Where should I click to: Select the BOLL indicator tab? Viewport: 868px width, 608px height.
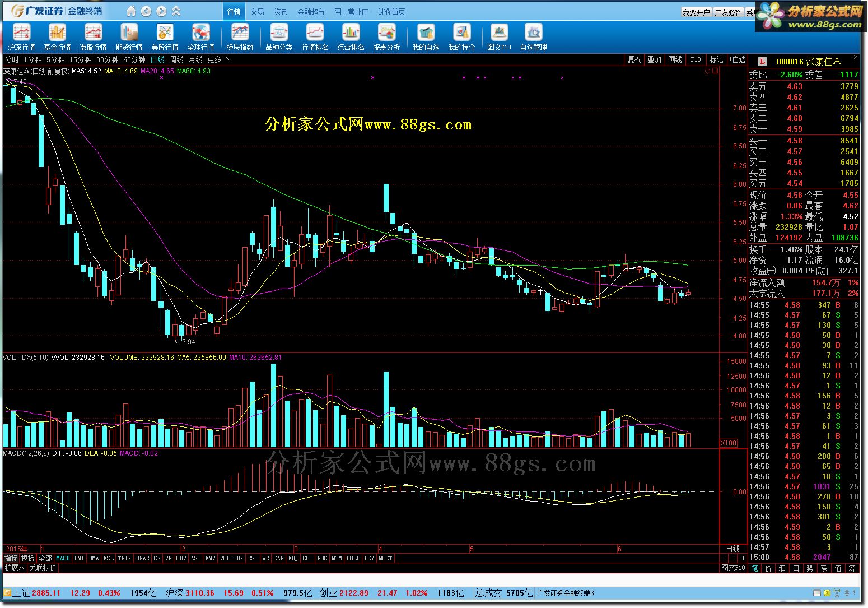tap(353, 558)
